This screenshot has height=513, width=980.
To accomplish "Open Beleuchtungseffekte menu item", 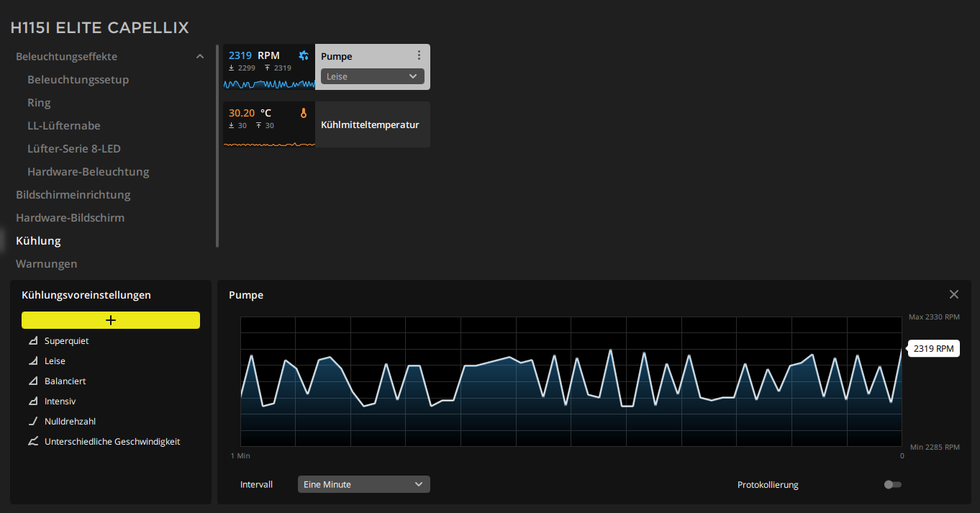I will (x=66, y=57).
